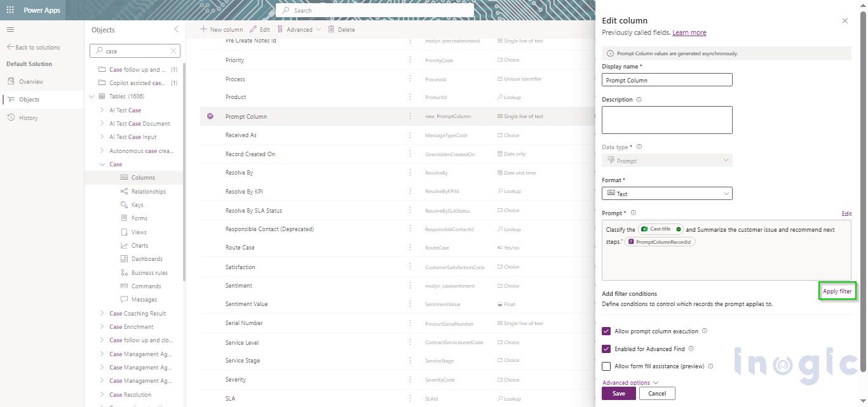Expand Advanced options section

(x=630, y=383)
